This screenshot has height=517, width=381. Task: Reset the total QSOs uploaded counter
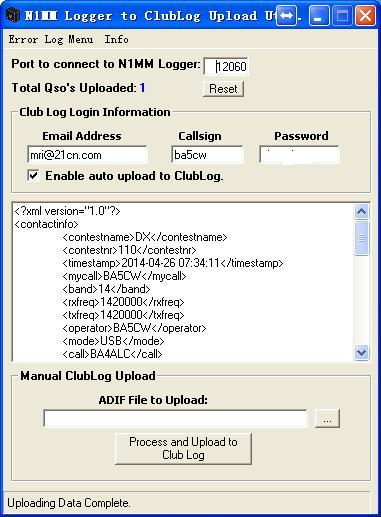click(x=223, y=89)
